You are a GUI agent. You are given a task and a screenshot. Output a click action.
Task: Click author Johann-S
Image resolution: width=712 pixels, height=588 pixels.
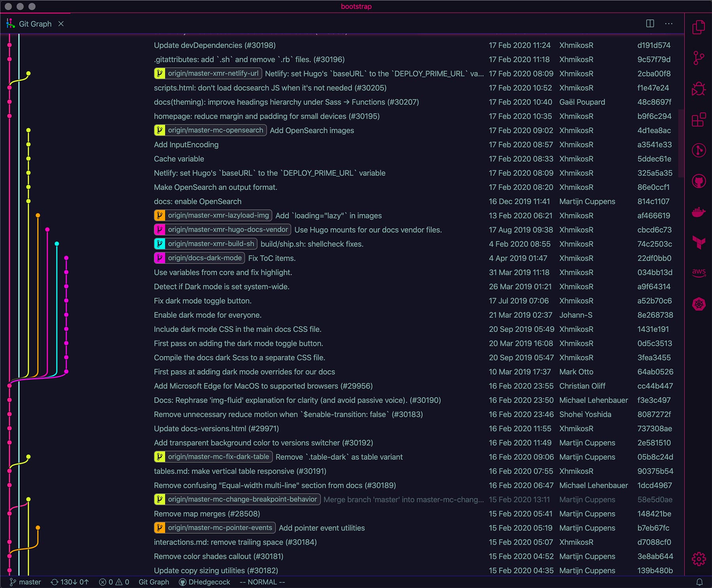[576, 315]
